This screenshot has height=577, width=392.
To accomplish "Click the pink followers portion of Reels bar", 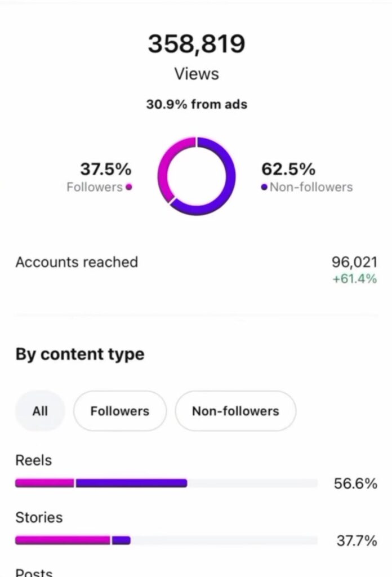I will [x=44, y=483].
